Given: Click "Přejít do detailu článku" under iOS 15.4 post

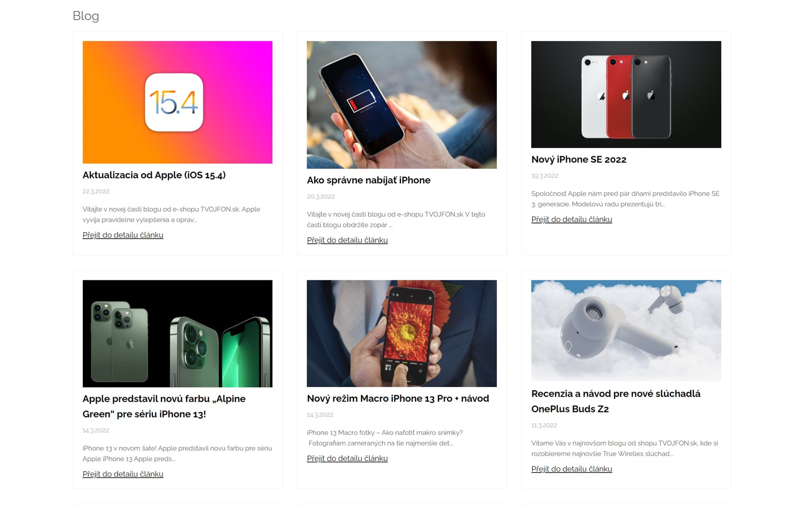Looking at the screenshot, I should point(123,235).
